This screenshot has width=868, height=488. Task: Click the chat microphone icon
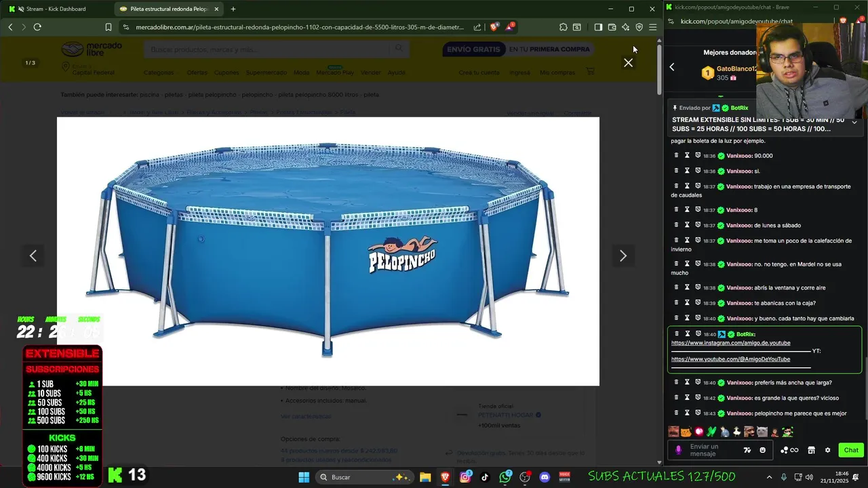(x=678, y=450)
